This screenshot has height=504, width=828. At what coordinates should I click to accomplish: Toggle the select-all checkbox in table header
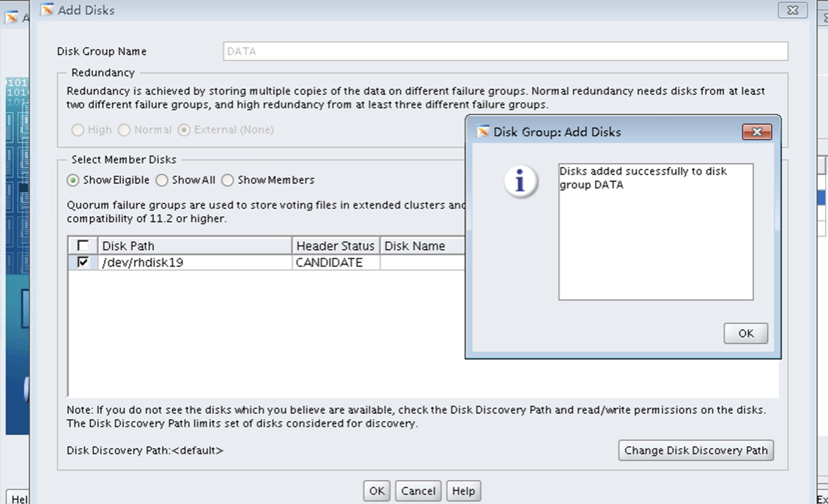tap(83, 245)
